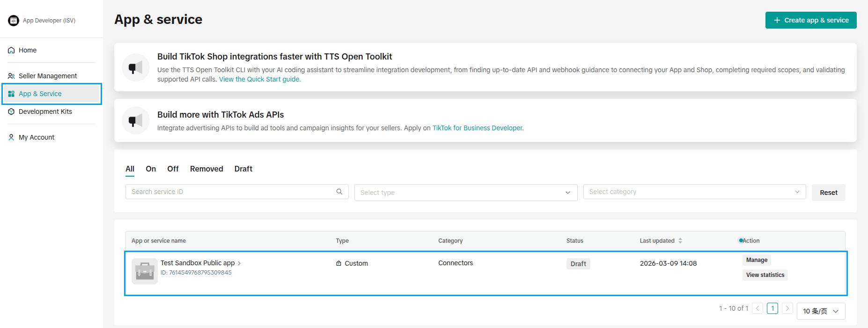Click the Test Sandbox Public app briefcase thumbnail

(x=145, y=271)
